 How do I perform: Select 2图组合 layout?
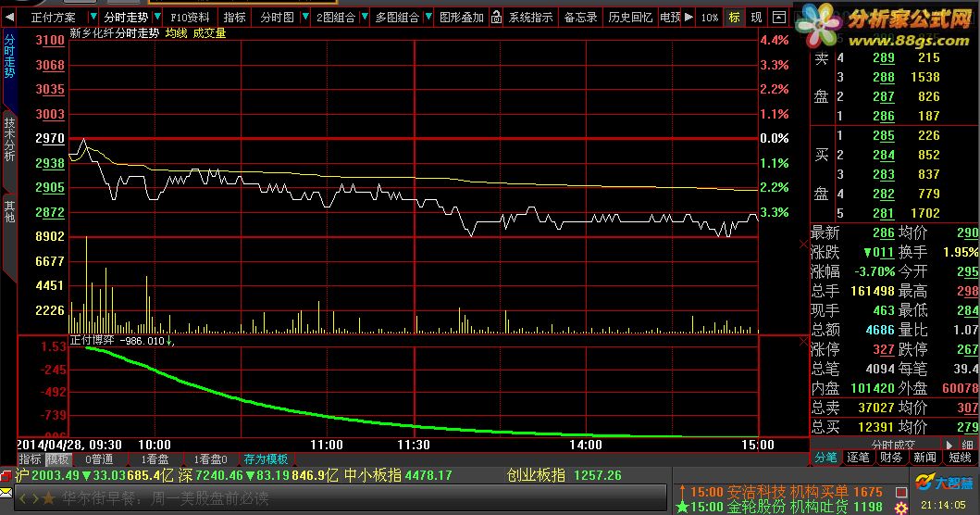tap(336, 17)
